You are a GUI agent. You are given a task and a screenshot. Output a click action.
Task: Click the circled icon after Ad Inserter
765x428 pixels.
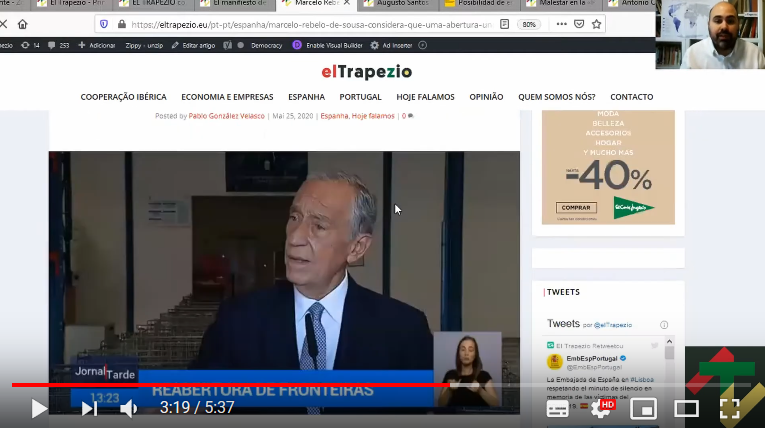(x=423, y=45)
